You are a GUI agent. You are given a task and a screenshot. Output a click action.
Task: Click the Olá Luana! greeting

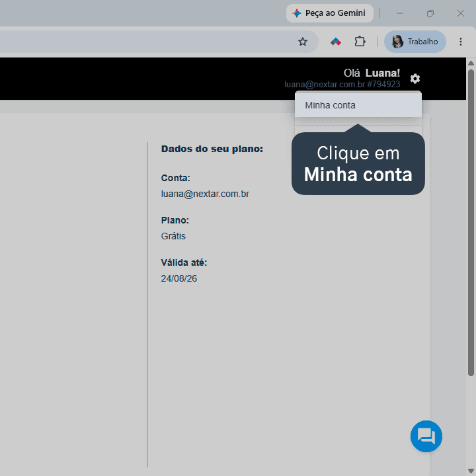[372, 73]
